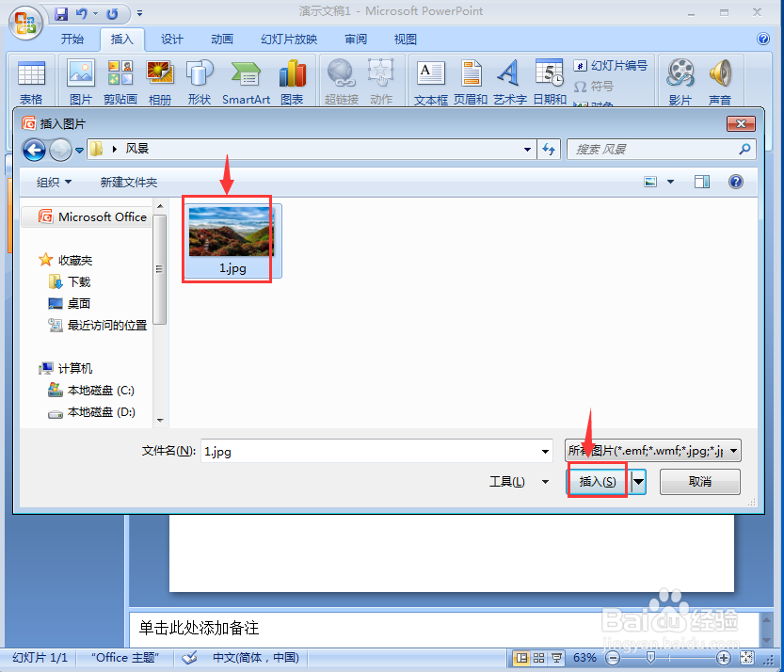
Task: Open the 组织 menu
Action: pyautogui.click(x=54, y=182)
